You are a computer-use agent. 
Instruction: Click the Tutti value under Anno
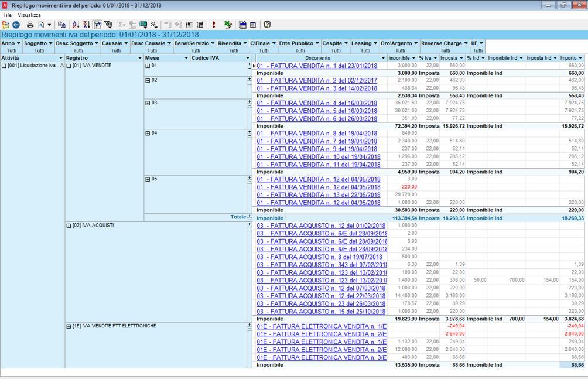click(11, 50)
